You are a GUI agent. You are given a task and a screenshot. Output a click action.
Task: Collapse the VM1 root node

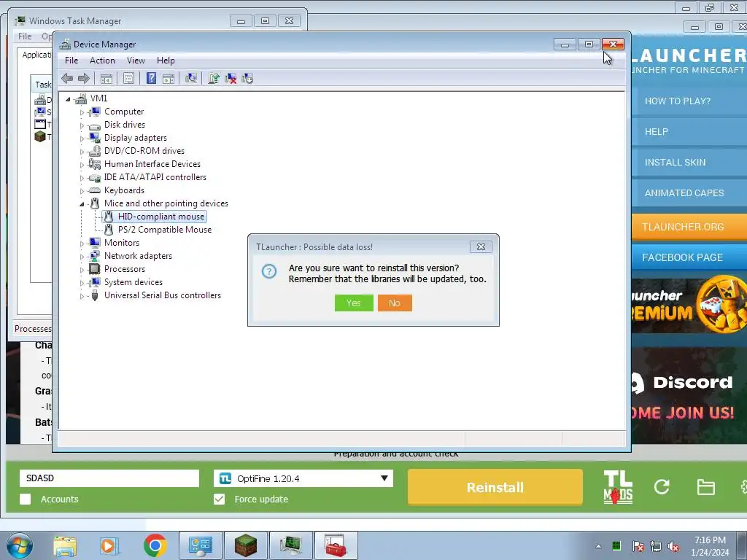[68, 99]
